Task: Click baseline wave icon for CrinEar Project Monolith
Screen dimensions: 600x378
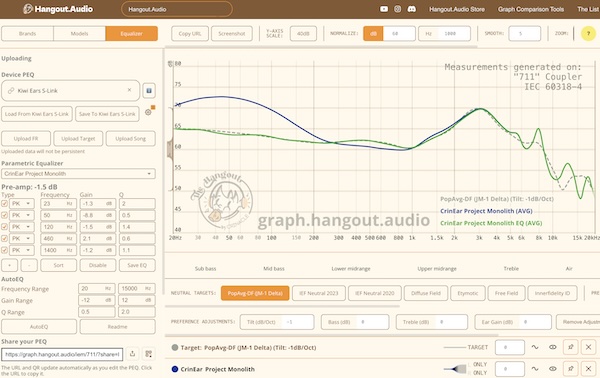Action: 535,369
